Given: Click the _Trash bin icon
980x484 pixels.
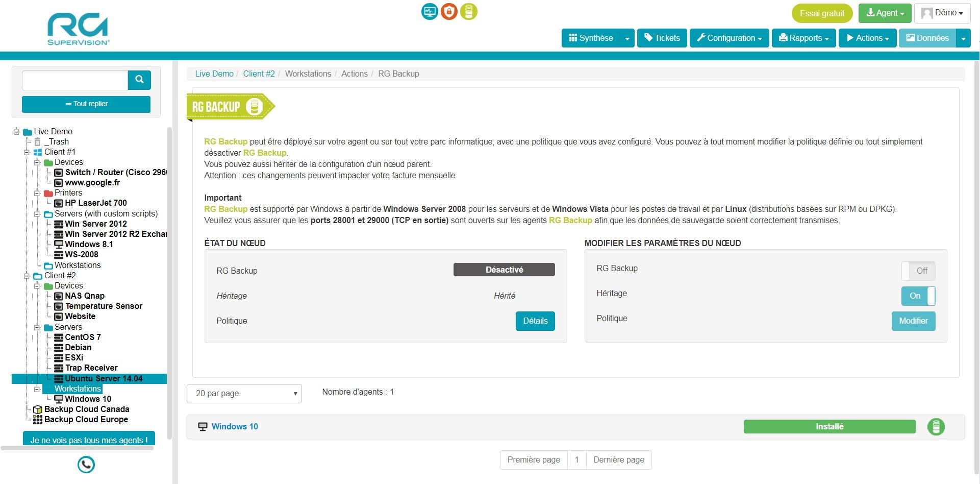Looking at the screenshot, I should pos(37,142).
